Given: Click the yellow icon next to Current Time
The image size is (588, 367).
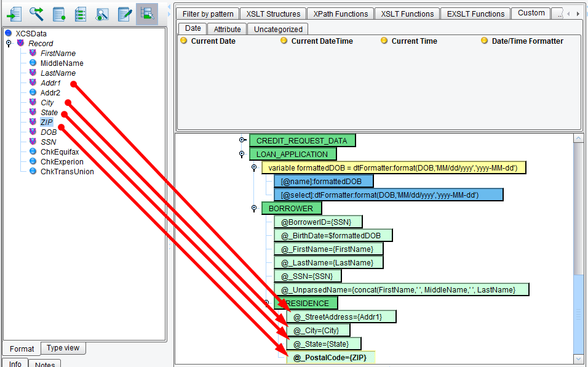Looking at the screenshot, I should pyautogui.click(x=384, y=41).
